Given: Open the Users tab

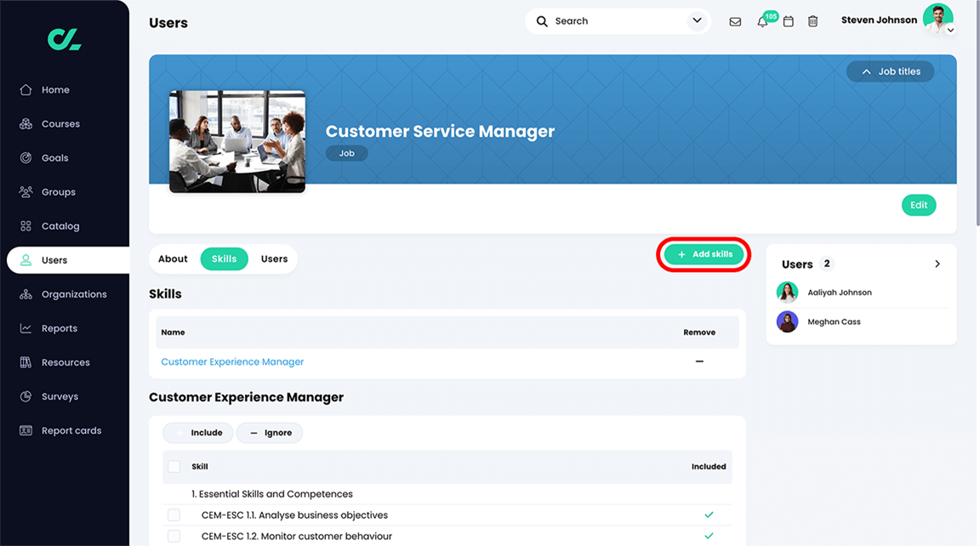Looking at the screenshot, I should (273, 259).
